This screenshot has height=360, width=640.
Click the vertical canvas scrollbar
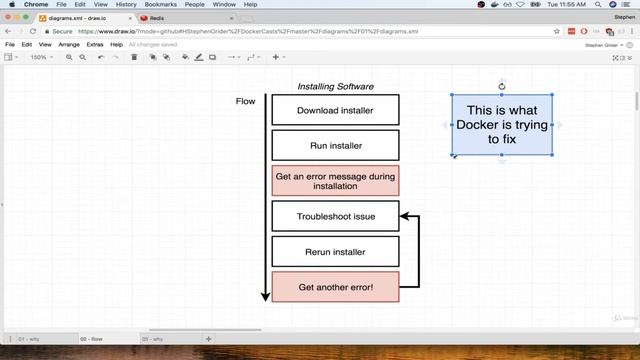(x=636, y=101)
